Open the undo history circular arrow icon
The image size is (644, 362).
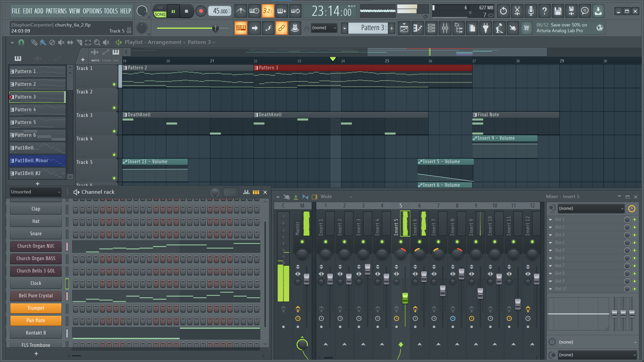point(503,11)
